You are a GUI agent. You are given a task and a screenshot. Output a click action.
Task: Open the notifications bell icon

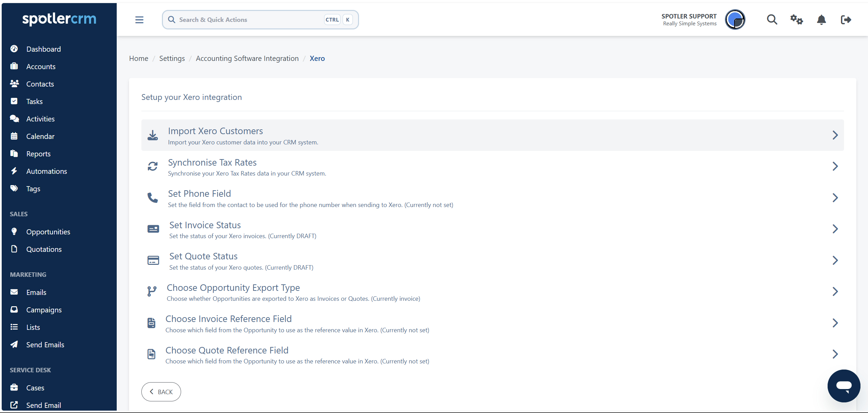pyautogui.click(x=821, y=20)
